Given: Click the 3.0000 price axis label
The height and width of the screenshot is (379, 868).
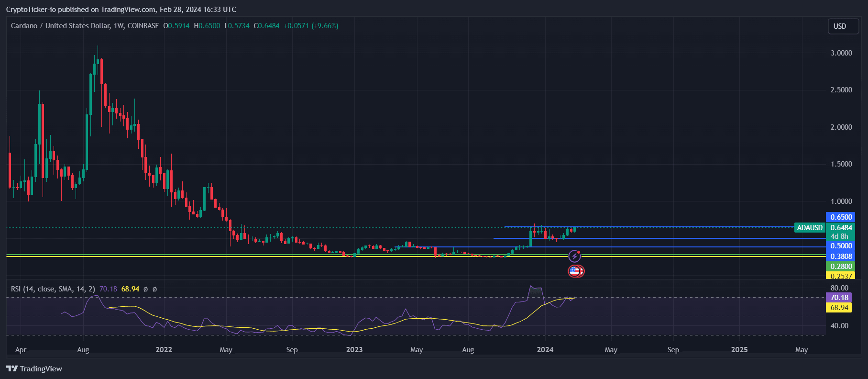Looking at the screenshot, I should (x=841, y=53).
